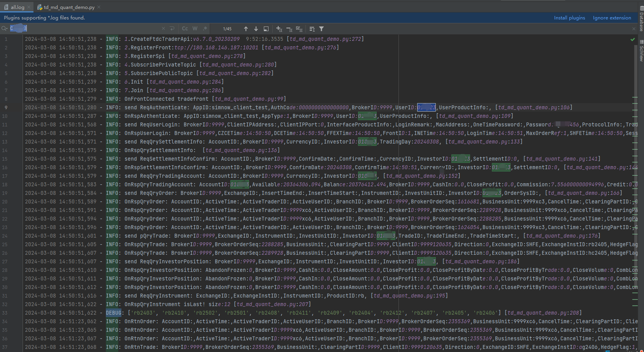Click 'OnRspSettlementInfoConfirm' log text

tap(165, 167)
